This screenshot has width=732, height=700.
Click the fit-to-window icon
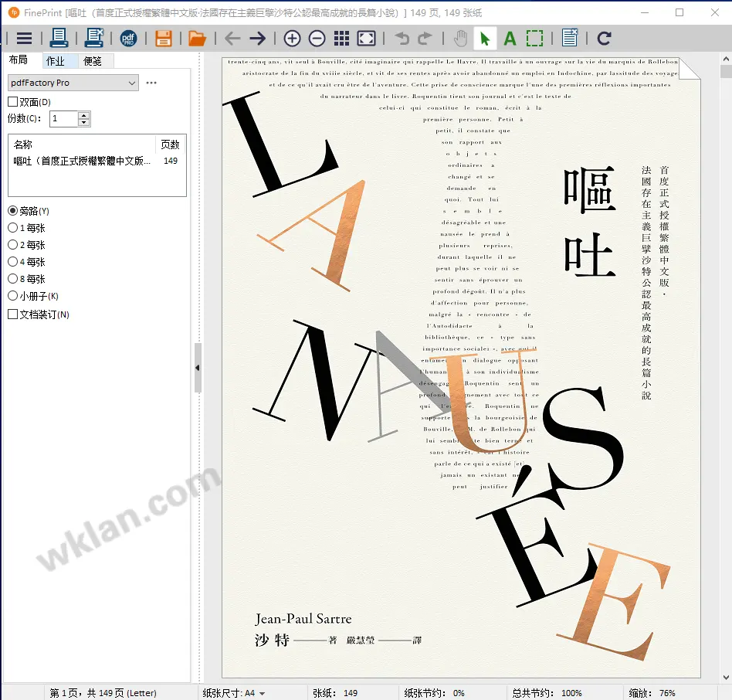(366, 39)
